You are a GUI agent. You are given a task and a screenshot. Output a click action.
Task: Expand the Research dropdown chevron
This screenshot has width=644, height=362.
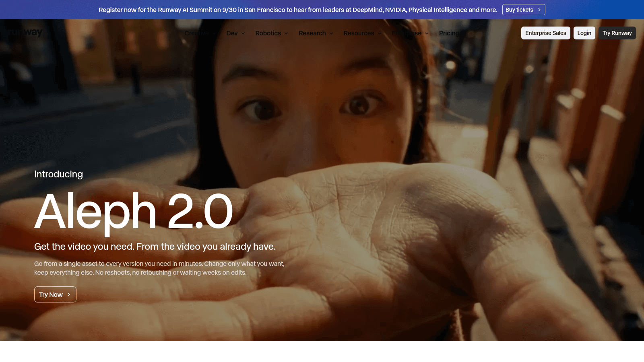point(331,33)
